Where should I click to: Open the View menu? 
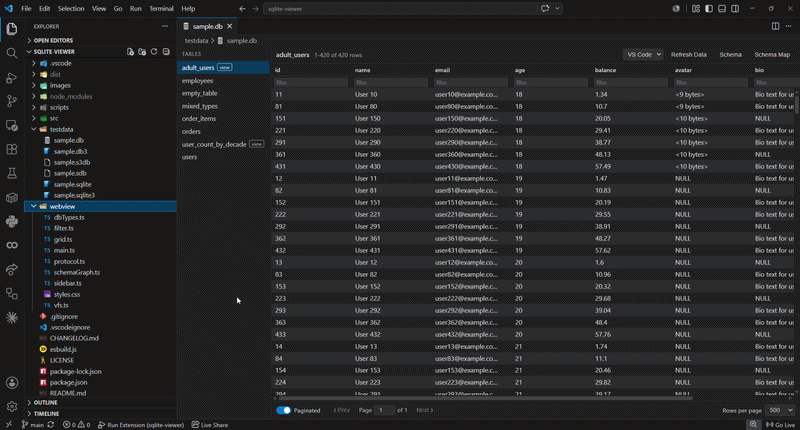(x=99, y=9)
